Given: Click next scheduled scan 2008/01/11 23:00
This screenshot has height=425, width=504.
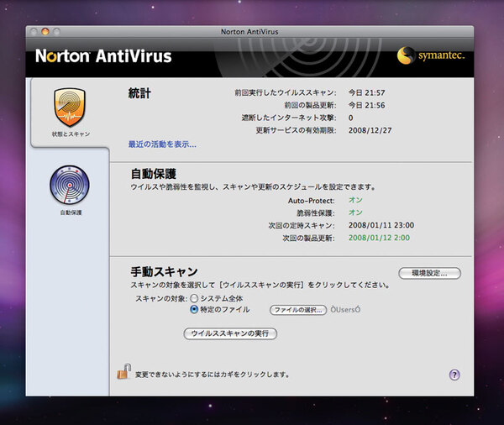Looking at the screenshot, I should 381,225.
